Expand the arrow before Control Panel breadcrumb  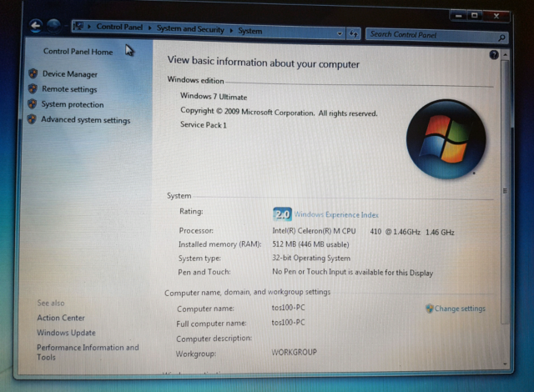pyautogui.click(x=89, y=26)
